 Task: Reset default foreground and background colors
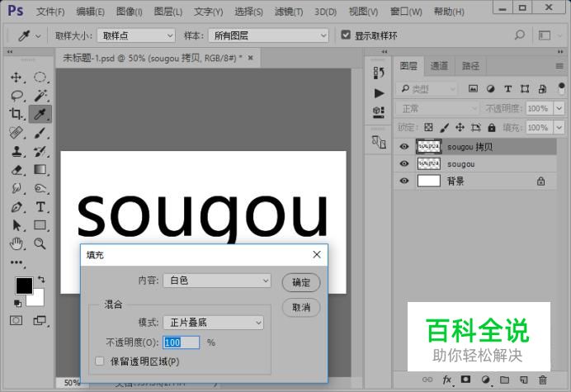tap(17, 303)
